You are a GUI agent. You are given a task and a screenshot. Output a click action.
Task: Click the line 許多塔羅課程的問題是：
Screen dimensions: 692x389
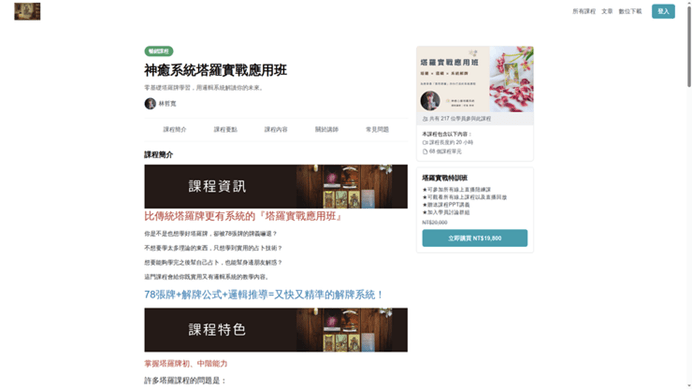[x=185, y=381]
